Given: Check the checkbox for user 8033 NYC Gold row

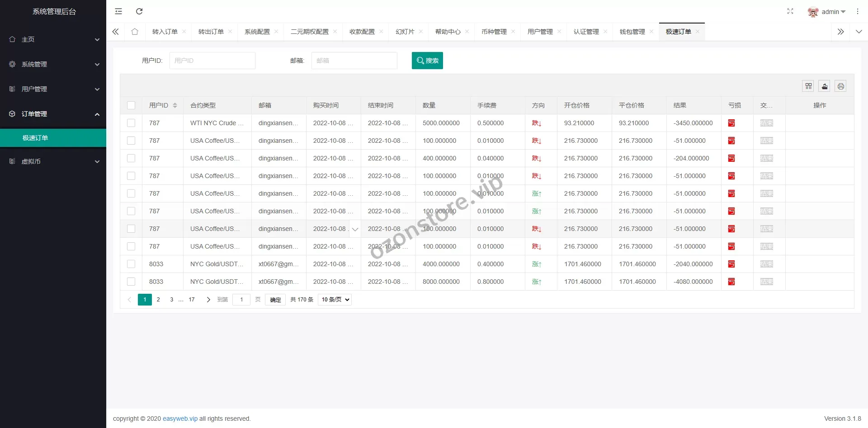Looking at the screenshot, I should [131, 263].
